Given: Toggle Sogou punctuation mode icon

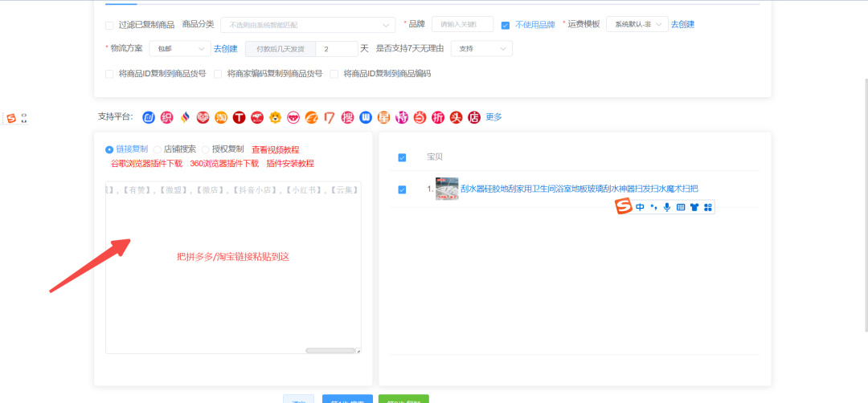Looking at the screenshot, I should [653, 207].
